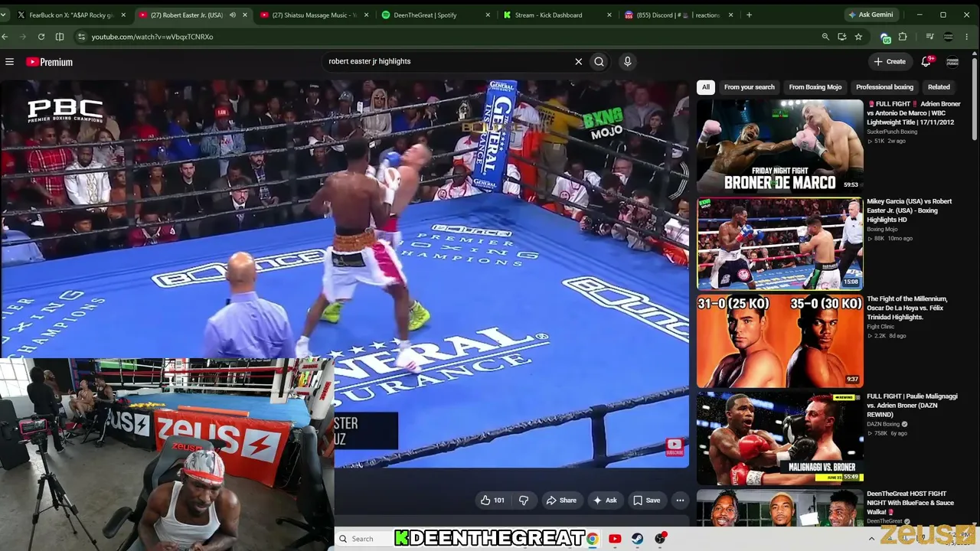Open the DeenTheGreat Fight Night thumbnail
This screenshot has width=980, height=551.
click(x=779, y=508)
